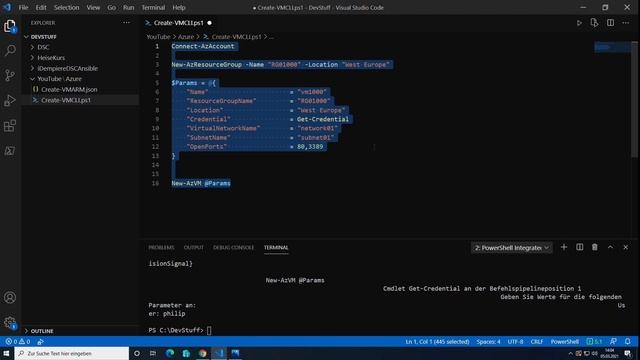Open Microsoft Edge from the taskbar
640x360 pixels.
(x=170, y=353)
